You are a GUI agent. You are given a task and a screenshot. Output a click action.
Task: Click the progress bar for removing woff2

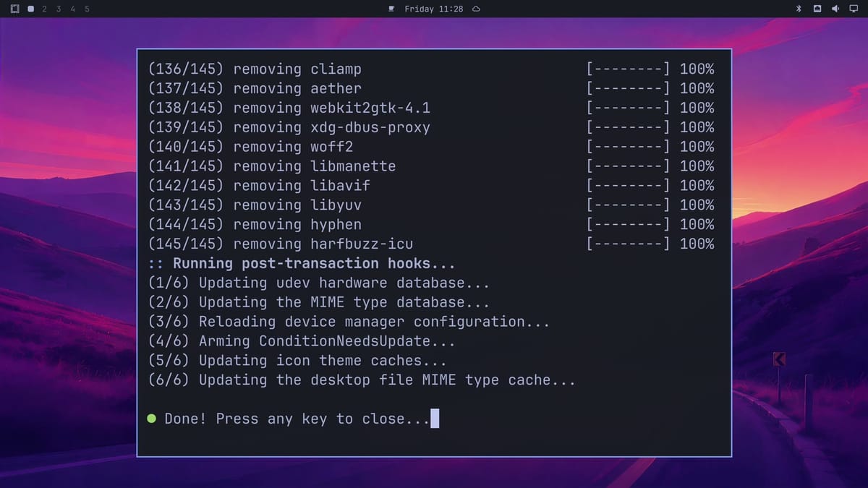(x=628, y=147)
